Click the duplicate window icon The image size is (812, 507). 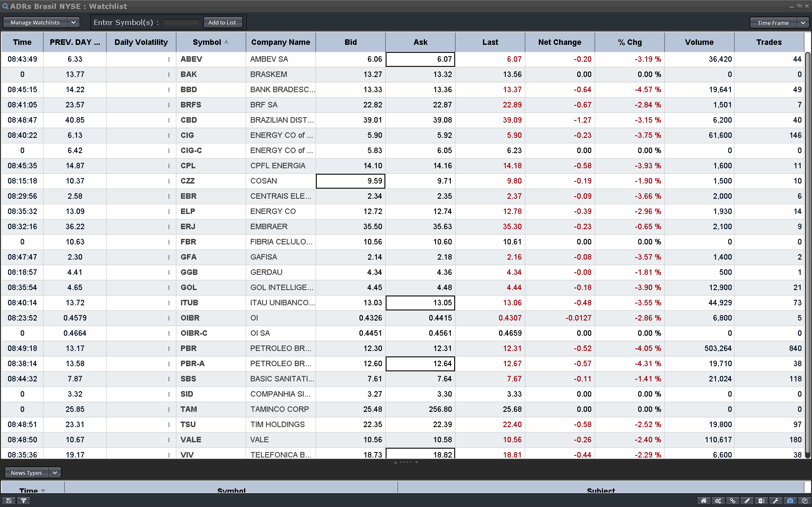coord(804,501)
